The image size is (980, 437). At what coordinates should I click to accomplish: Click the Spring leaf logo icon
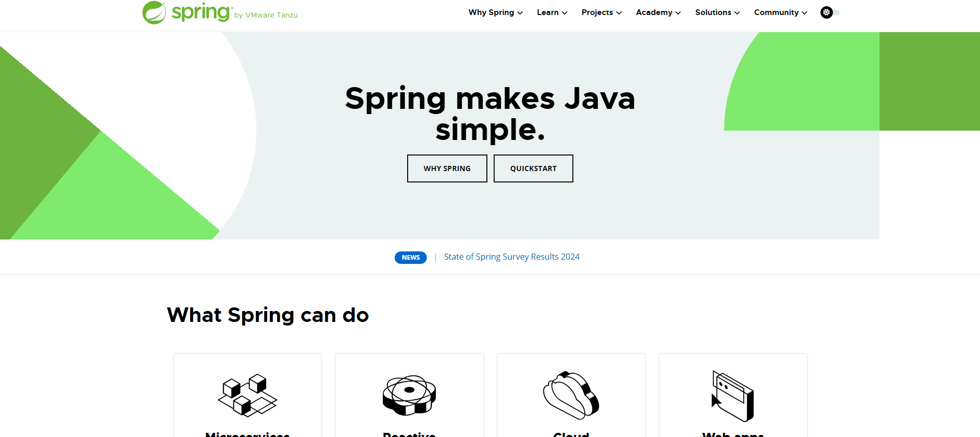(x=154, y=12)
